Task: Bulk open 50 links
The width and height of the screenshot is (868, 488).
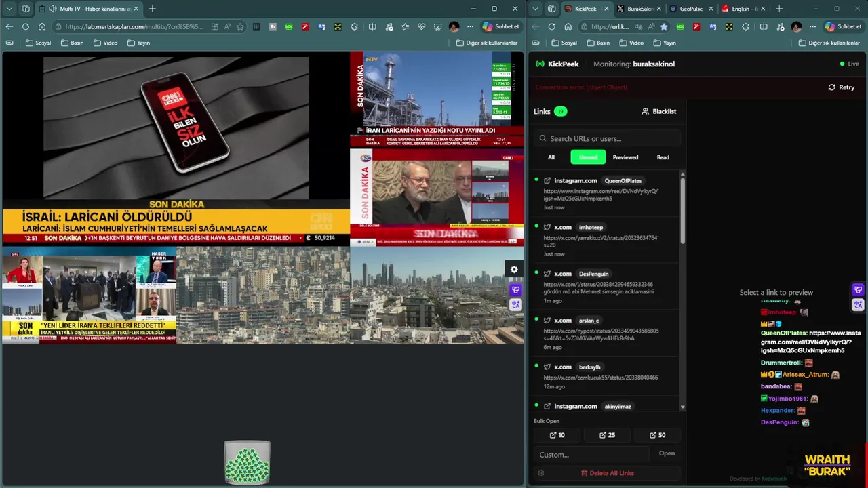Action: click(x=657, y=435)
